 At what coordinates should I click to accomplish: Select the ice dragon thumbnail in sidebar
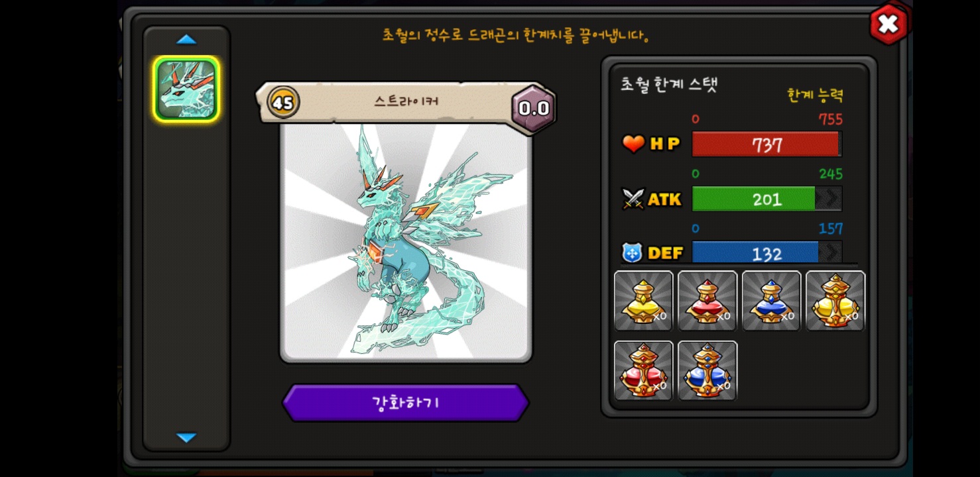[x=186, y=89]
